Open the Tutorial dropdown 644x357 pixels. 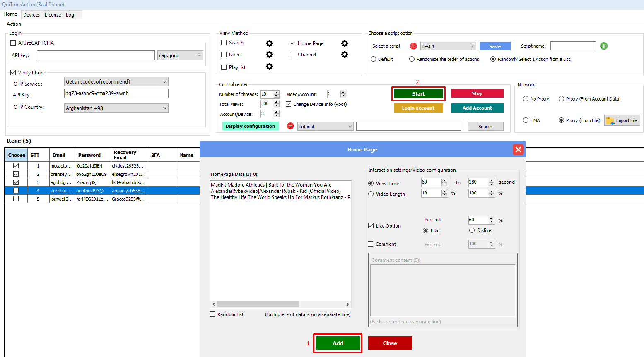pyautogui.click(x=326, y=126)
